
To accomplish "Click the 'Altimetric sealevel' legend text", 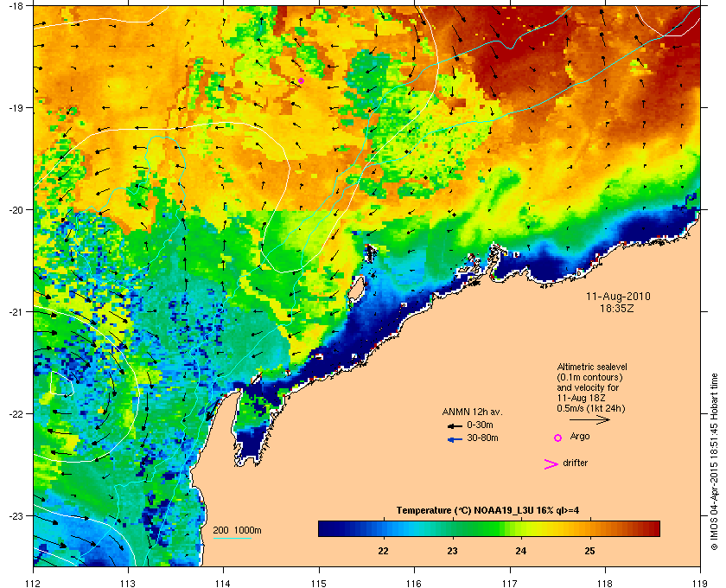I will (592, 367).
